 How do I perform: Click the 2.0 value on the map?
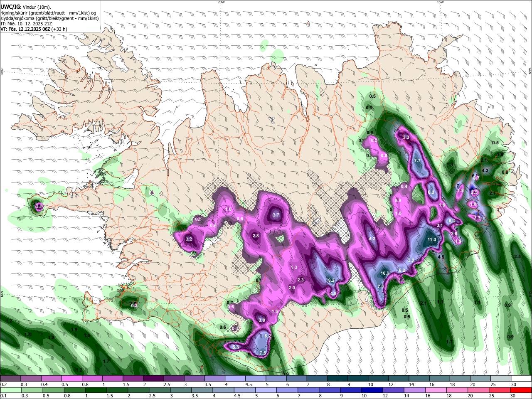tap(292, 288)
